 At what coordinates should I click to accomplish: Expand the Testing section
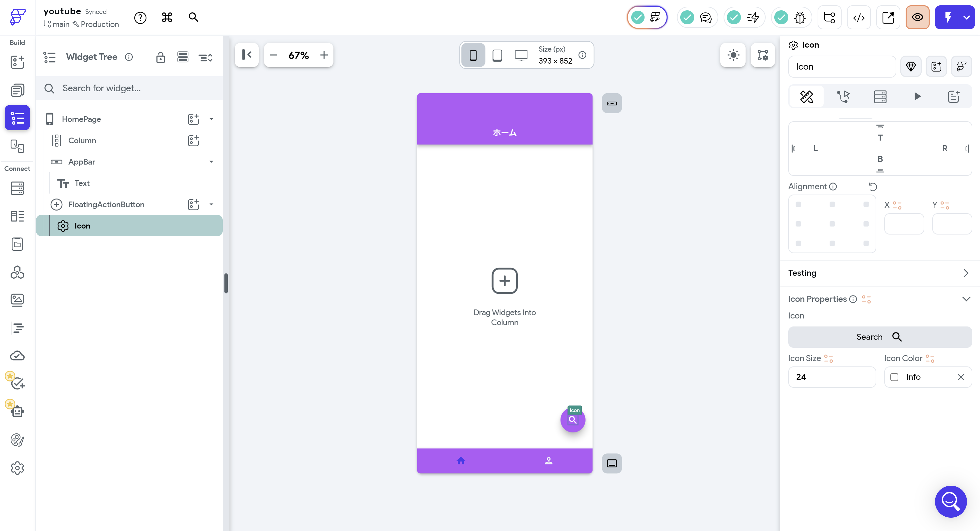point(966,273)
